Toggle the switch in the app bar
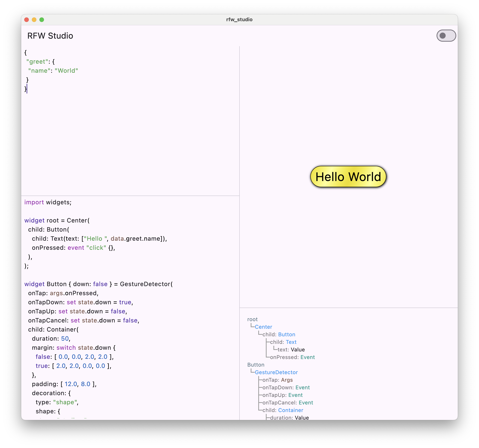The height and width of the screenshot is (448, 479). (x=446, y=36)
